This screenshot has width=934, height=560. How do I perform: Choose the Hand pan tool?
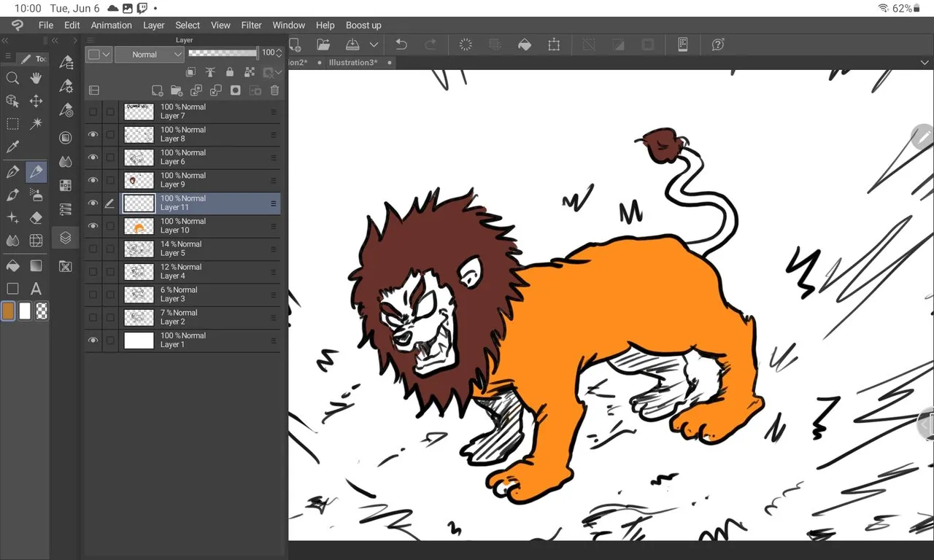coord(36,78)
